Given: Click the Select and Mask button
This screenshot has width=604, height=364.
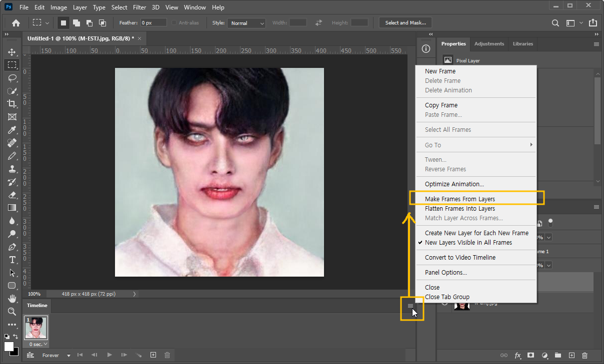Looking at the screenshot, I should click(405, 22).
